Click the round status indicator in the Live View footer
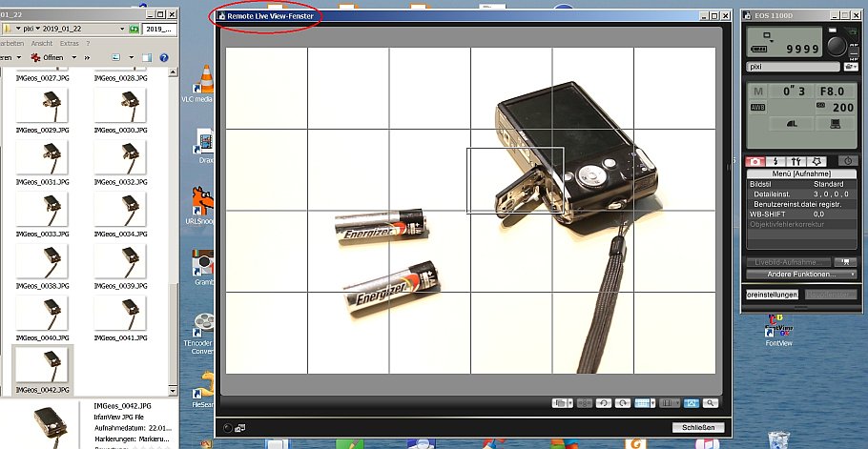Image resolution: width=868 pixels, height=449 pixels. [227, 427]
